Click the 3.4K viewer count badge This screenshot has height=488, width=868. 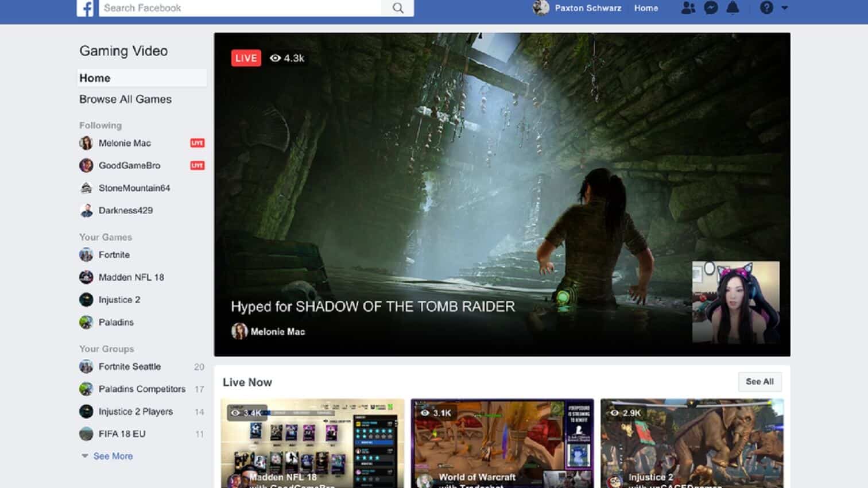click(247, 413)
